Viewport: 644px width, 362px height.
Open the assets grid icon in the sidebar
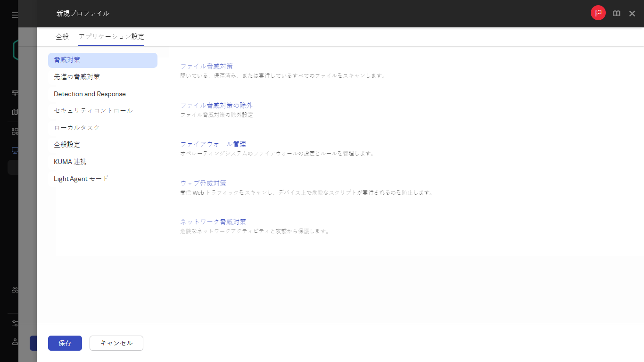[x=14, y=131]
